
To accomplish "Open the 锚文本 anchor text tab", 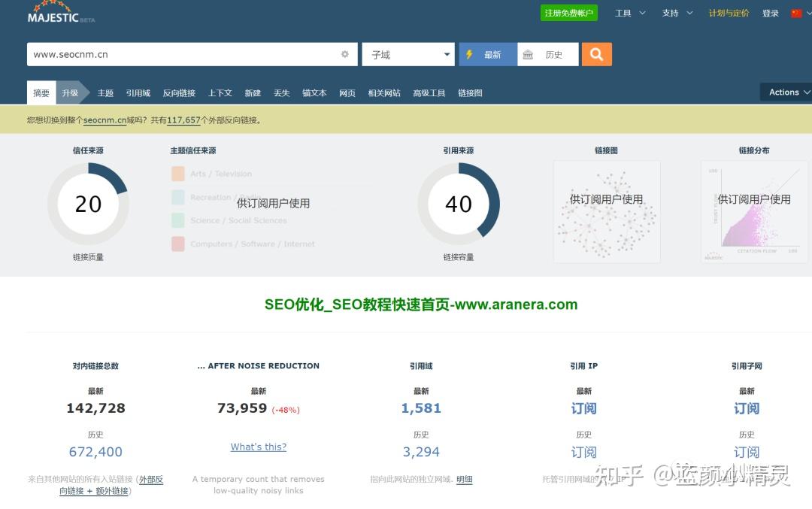I will [x=314, y=92].
